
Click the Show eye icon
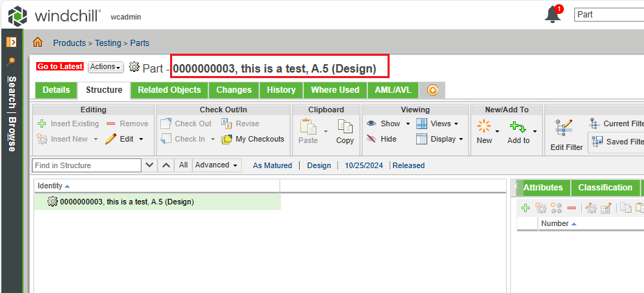[x=371, y=123]
